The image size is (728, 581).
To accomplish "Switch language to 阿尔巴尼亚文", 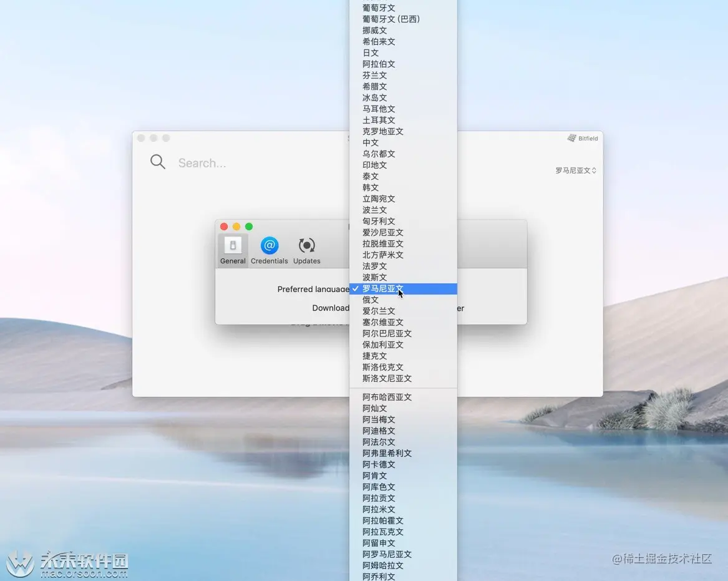I will (403, 333).
